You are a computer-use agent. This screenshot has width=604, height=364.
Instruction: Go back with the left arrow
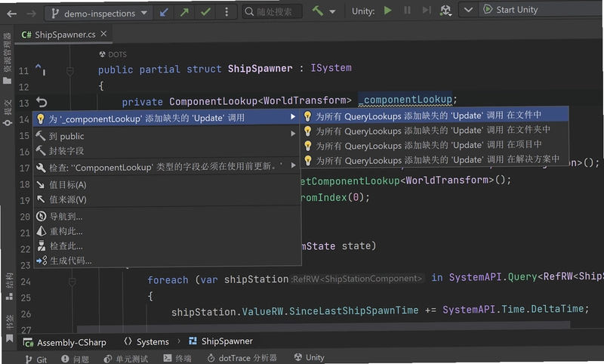click(x=11, y=14)
